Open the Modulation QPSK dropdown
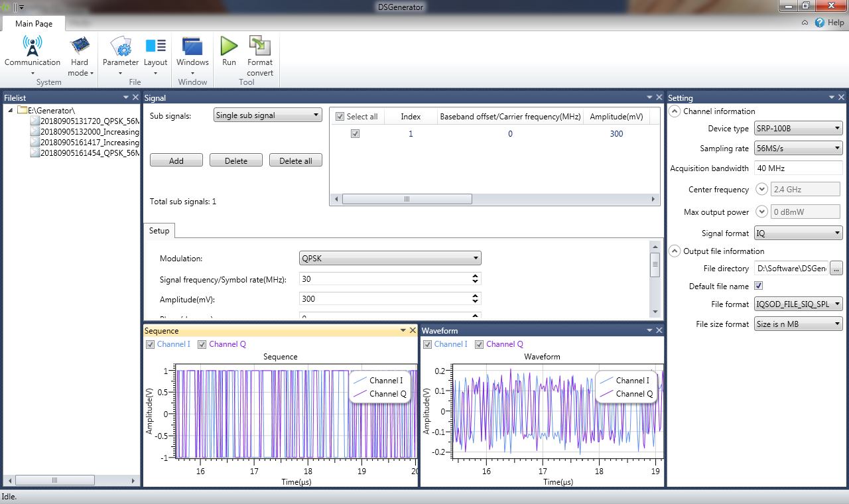The height and width of the screenshot is (504, 849). pos(390,258)
